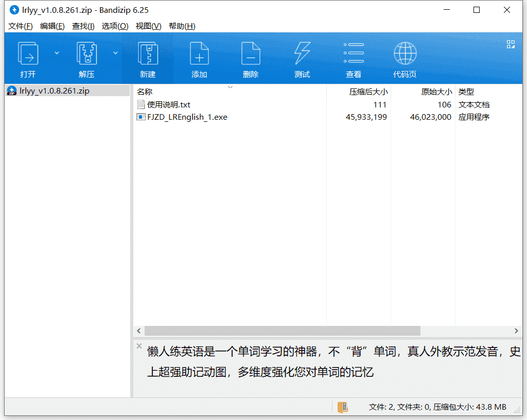527x420 pixels.
Task: Click the original size 46,023,000 cell
Action: click(x=431, y=117)
